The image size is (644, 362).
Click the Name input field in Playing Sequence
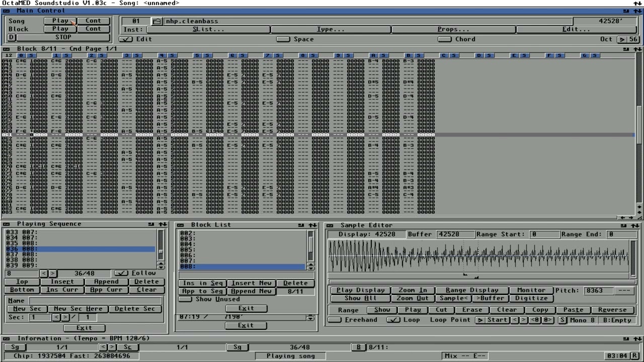point(95,301)
